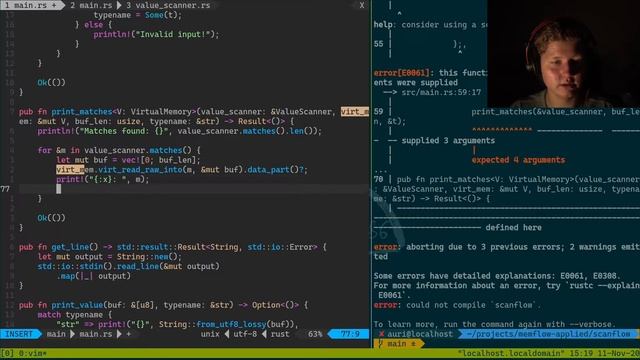The image size is (640, 360).
Task: Click the INSERT mode indicator
Action: point(19,334)
